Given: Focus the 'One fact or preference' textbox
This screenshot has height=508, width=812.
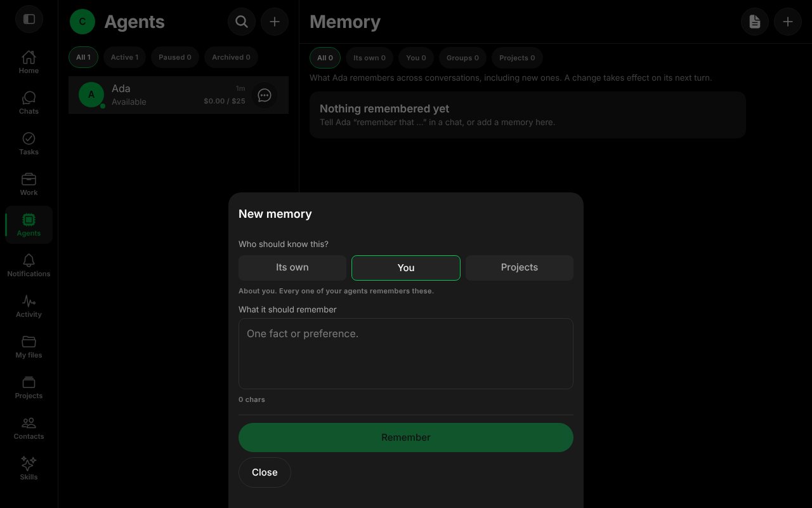Looking at the screenshot, I should click(x=406, y=354).
